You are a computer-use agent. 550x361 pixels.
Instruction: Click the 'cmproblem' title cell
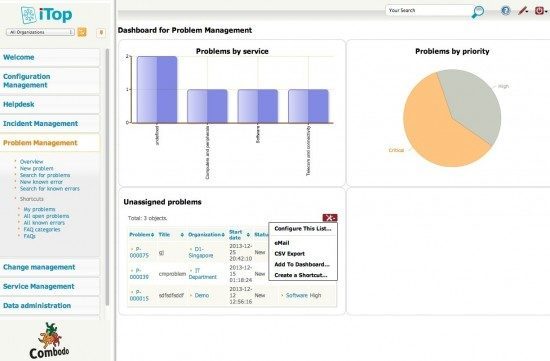coord(172,274)
